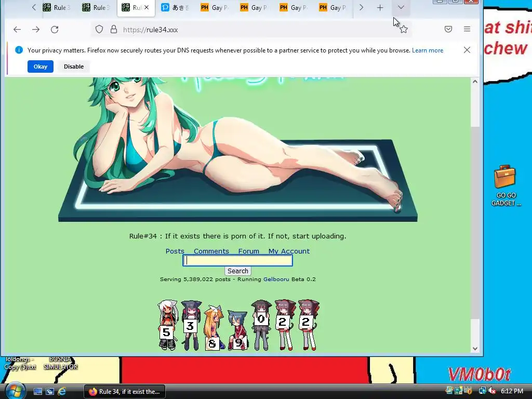The image size is (532, 399).
Task: Open the Firefox hamburger application menu
Action: 467,29
